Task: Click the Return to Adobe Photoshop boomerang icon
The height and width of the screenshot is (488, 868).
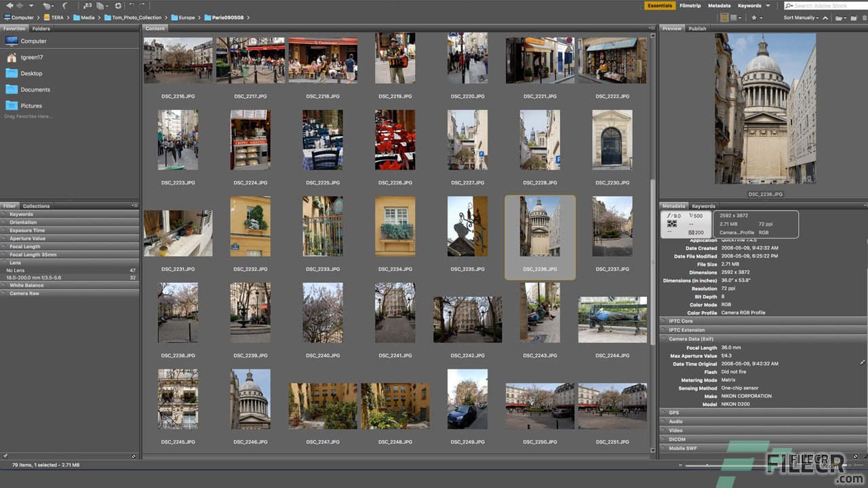Action: (64, 5)
